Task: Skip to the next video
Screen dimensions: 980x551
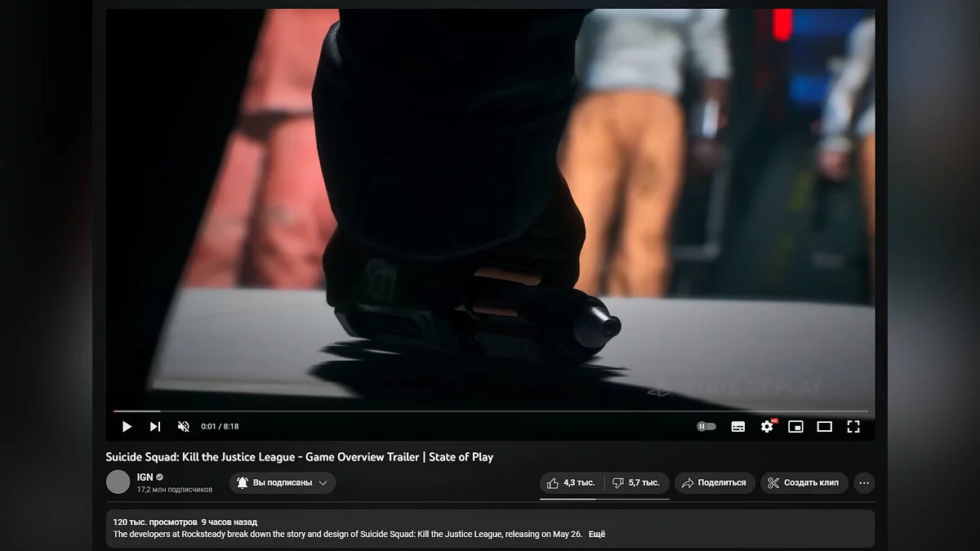Action: pos(154,426)
